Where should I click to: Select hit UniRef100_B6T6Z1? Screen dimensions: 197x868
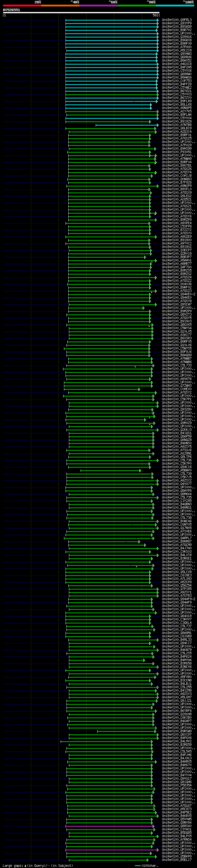pos(177,91)
